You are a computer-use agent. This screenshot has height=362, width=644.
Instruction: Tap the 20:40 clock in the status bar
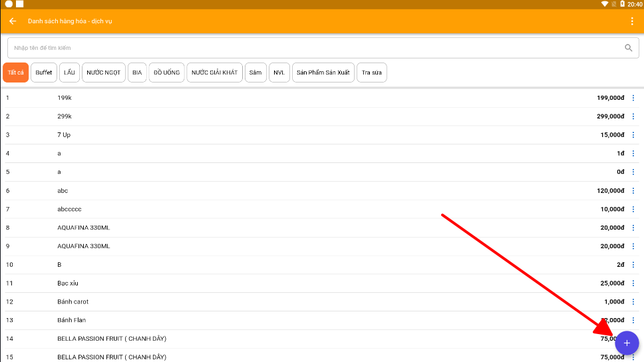click(x=635, y=4)
